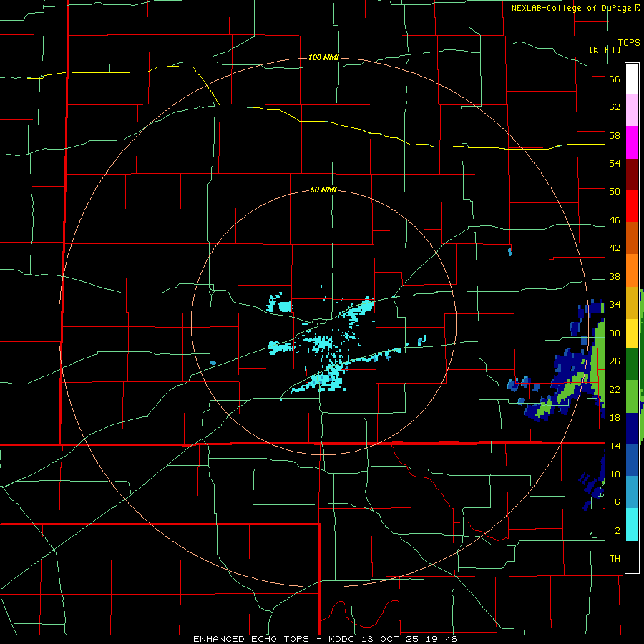The image size is (644, 644).
Task: Click the 19:46 timestamp at bottom
Action: coord(442,639)
